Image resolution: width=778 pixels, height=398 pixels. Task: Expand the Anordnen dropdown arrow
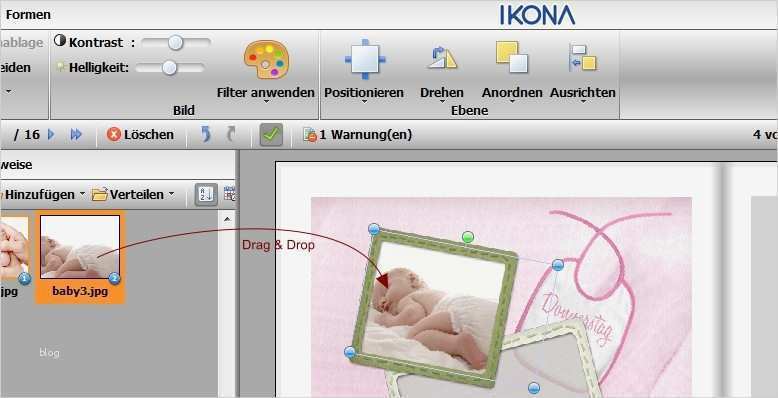512,102
